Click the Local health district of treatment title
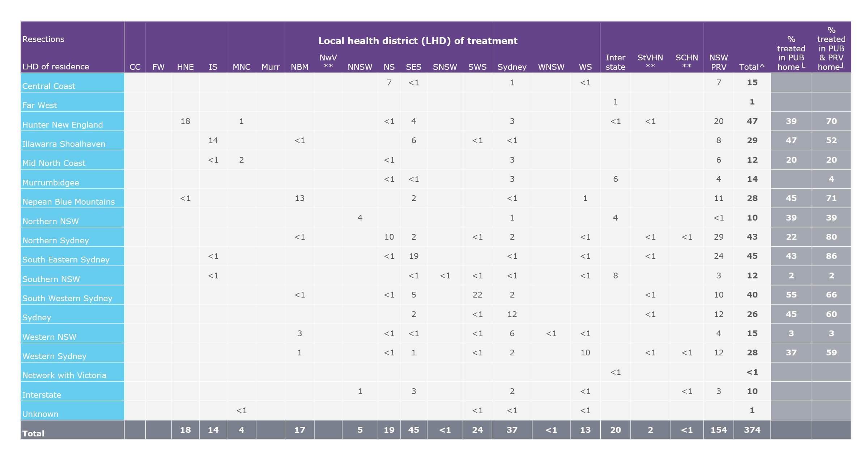This screenshot has height=470, width=868. pos(417,41)
